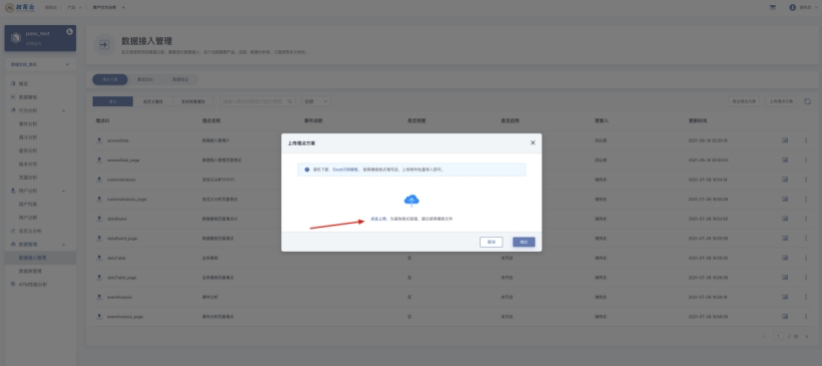Click the refresh icon above the table
This screenshot has width=822, height=366.
(807, 101)
